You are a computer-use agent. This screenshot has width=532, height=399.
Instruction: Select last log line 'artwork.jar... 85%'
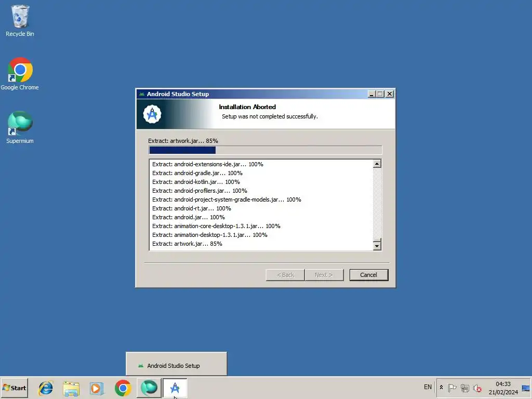point(187,244)
